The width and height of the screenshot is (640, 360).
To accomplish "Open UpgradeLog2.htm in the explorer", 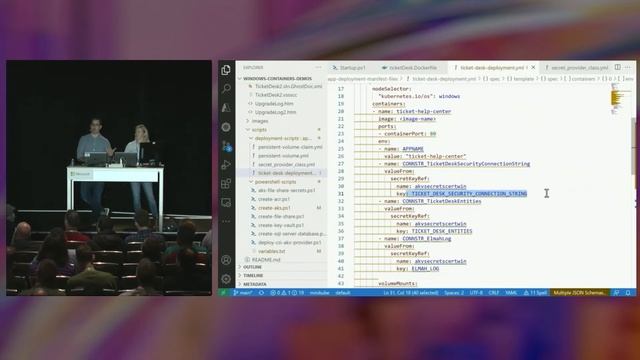I will [x=276, y=112].
